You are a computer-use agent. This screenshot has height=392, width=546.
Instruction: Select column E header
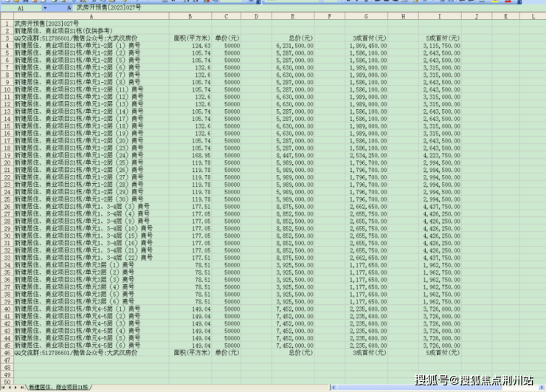293,16
